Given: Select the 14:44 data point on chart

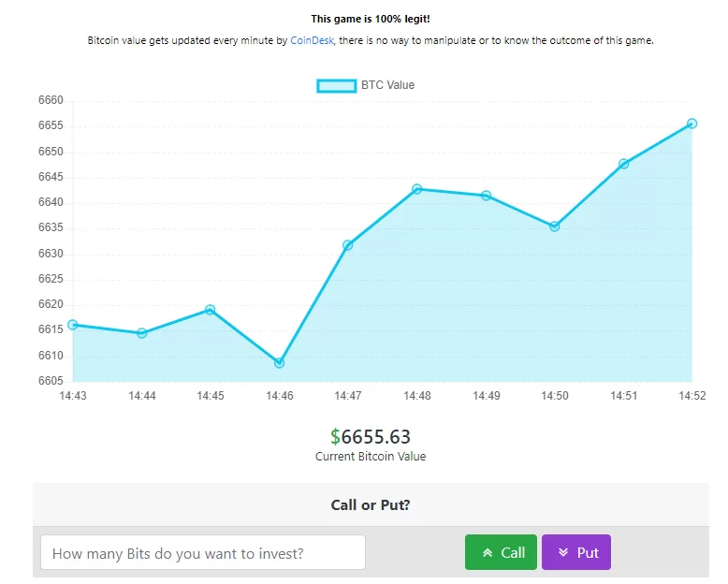Looking at the screenshot, I should (x=141, y=333).
